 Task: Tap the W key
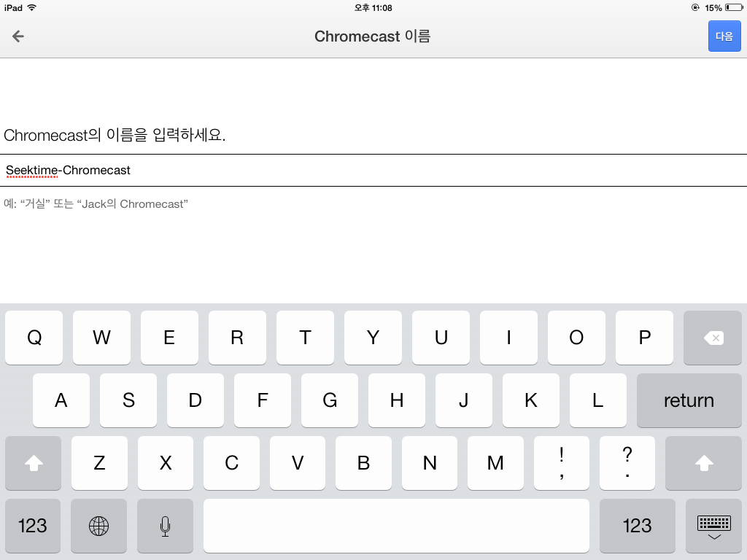[x=101, y=338]
